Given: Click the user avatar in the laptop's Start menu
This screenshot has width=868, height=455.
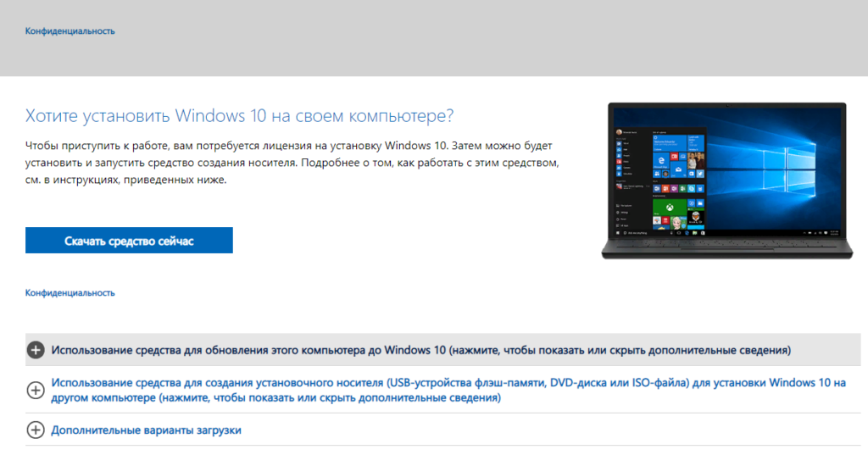Looking at the screenshot, I should [620, 132].
